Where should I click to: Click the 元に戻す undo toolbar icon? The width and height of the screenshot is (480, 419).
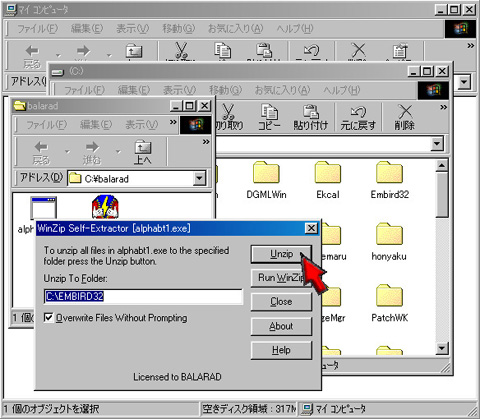tap(358, 117)
